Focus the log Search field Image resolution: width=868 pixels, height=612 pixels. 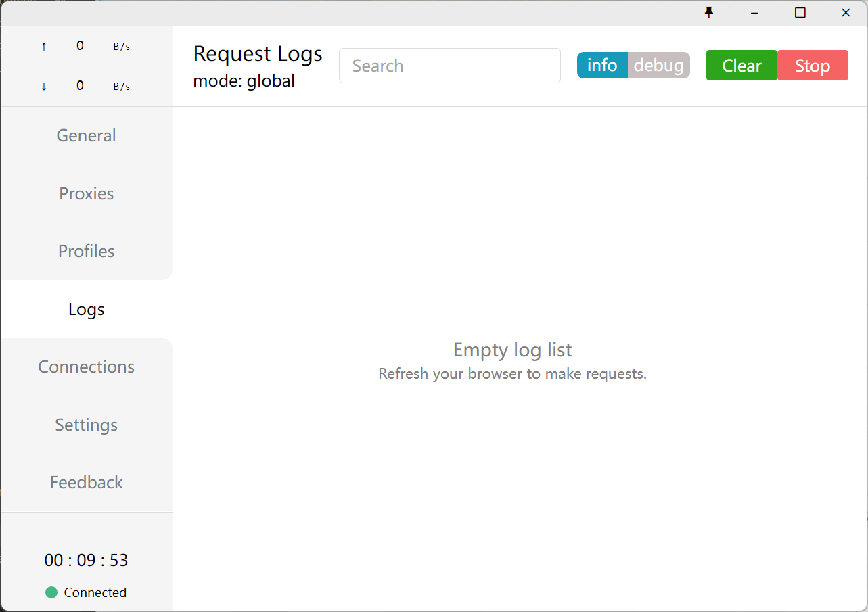[450, 66]
